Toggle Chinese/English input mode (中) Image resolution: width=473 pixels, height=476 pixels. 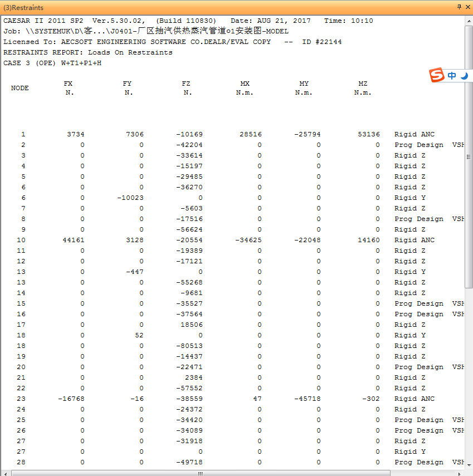[x=452, y=76]
